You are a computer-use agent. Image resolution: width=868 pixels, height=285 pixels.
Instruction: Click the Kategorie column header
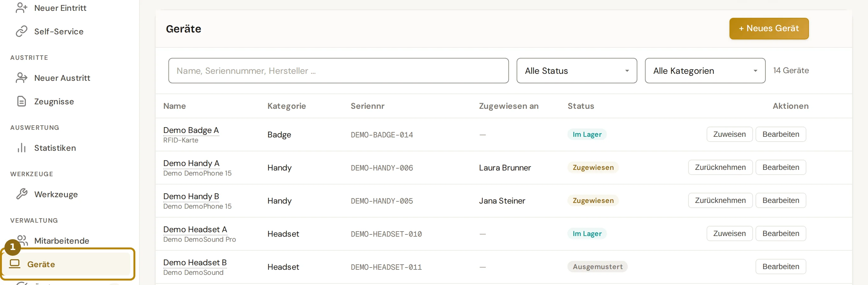[286, 106]
